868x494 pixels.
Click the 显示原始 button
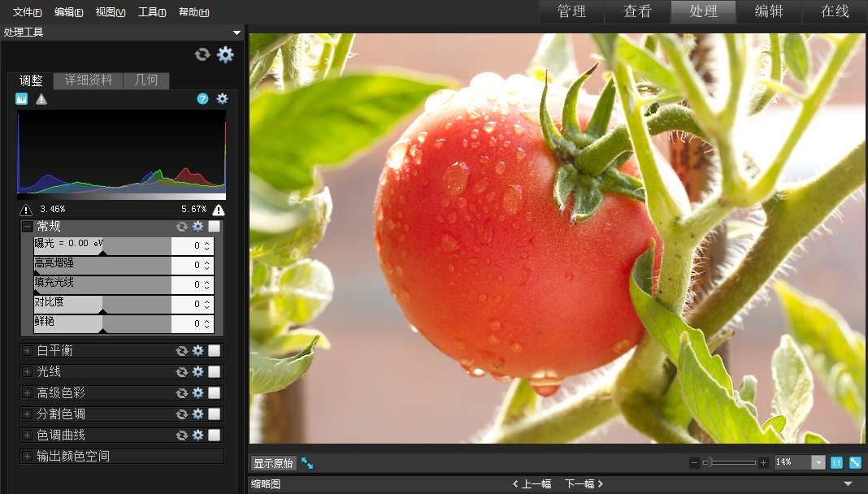point(274,461)
